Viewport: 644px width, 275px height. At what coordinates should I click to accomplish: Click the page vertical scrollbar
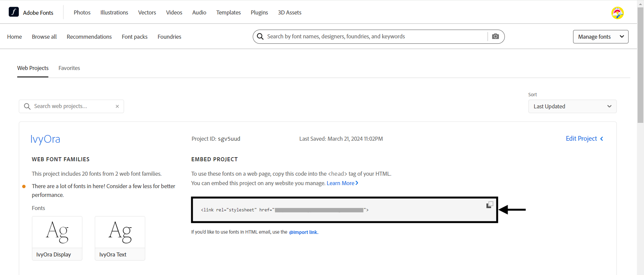point(640,66)
